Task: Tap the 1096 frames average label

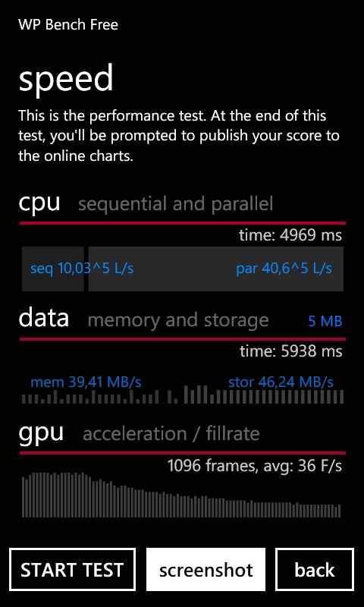Action: tap(255, 466)
